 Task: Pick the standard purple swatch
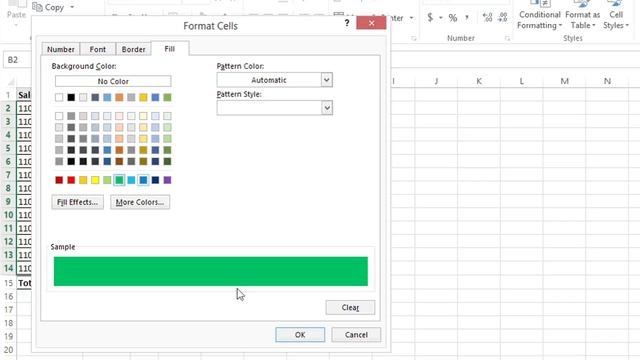click(167, 180)
